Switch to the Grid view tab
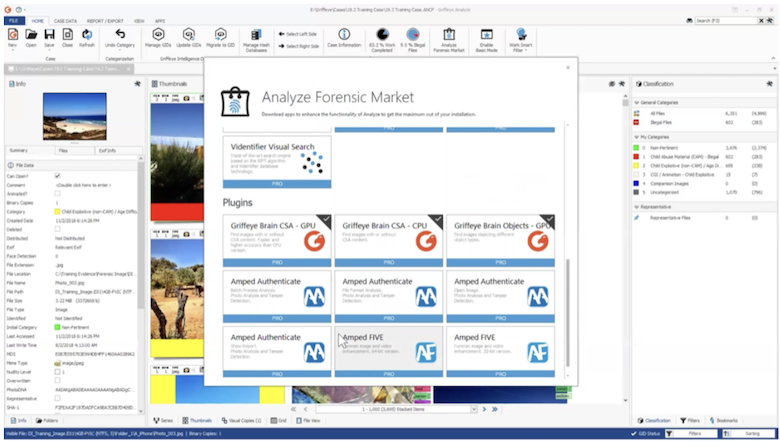The height and width of the screenshot is (447, 780). click(x=279, y=421)
